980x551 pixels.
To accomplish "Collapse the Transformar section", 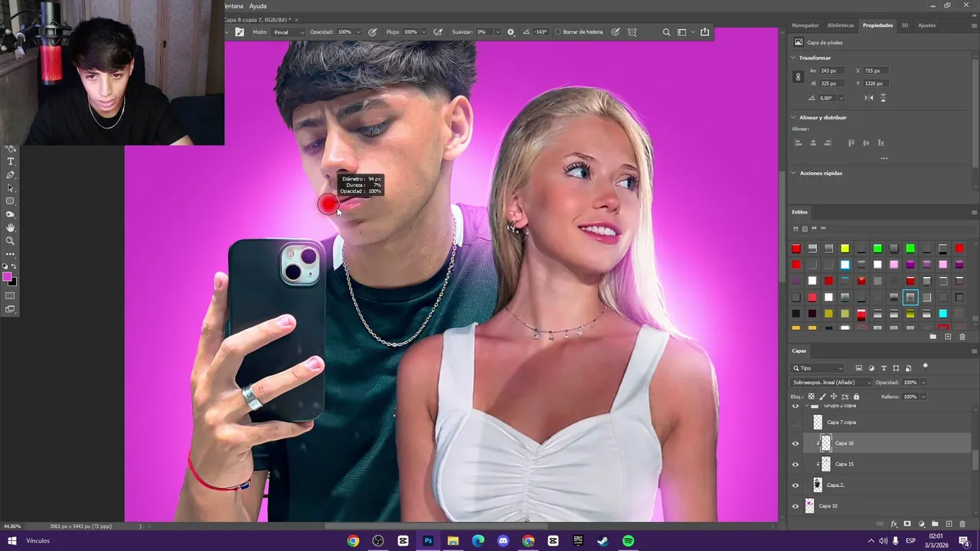I will [794, 58].
